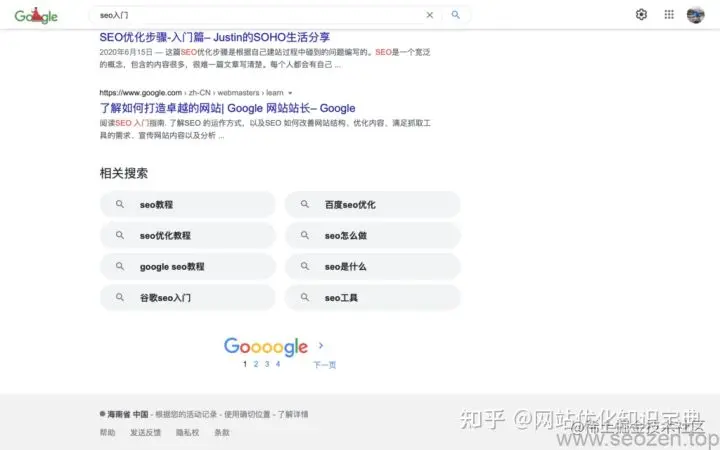720x450 pixels.
Task: Click 使用确切位置 footer link
Action: click(x=247, y=415)
